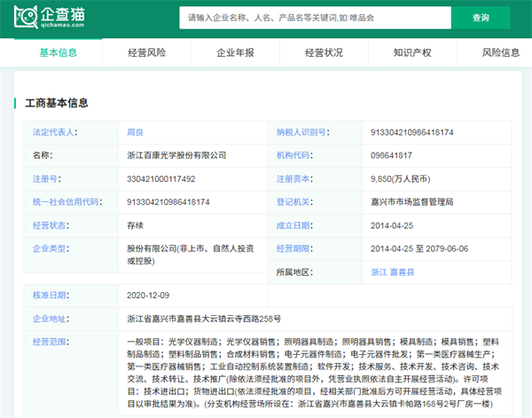Open the 经营风险 tab

click(146, 52)
